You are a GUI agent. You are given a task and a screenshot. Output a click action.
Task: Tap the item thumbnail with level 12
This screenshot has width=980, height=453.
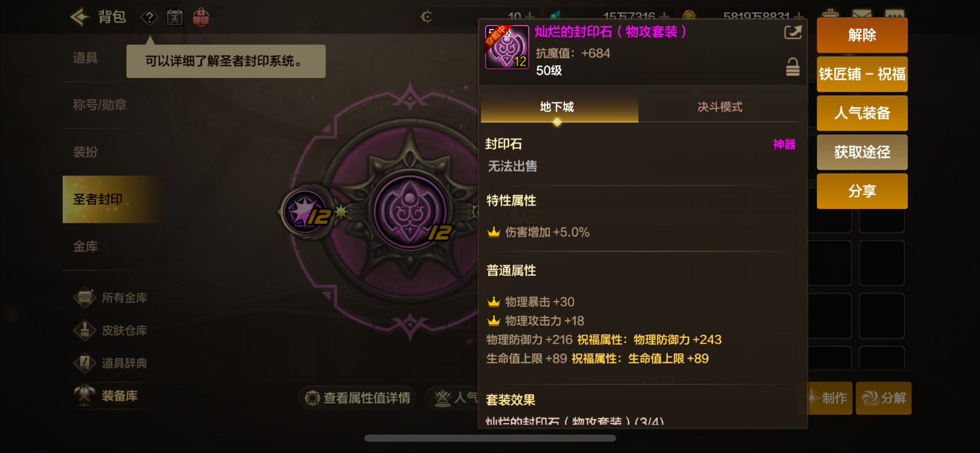507,47
